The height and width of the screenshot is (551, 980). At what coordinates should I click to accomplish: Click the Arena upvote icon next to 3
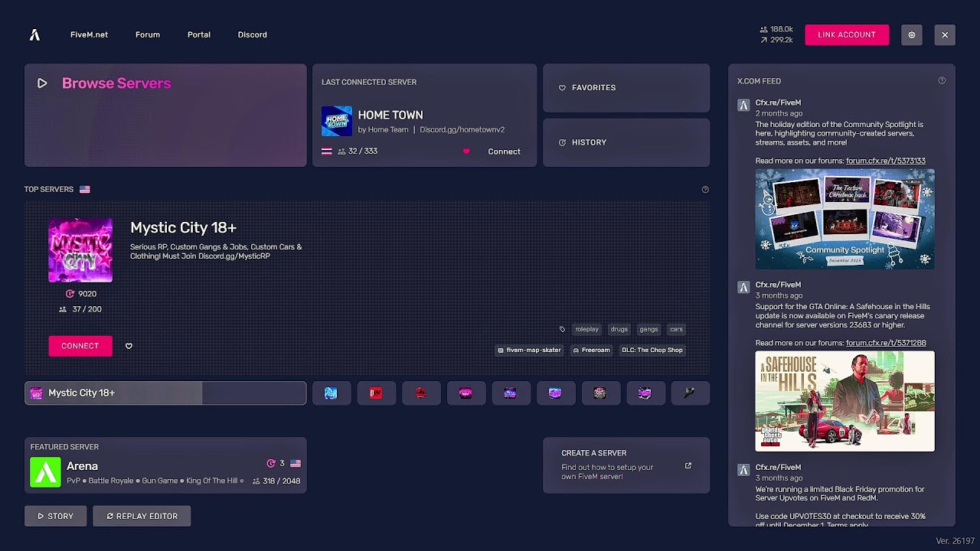[x=270, y=463]
